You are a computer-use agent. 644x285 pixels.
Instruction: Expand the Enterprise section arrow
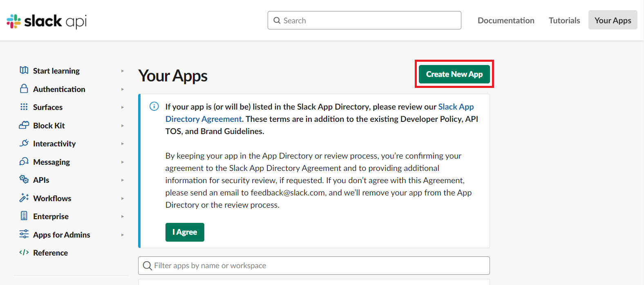123,216
